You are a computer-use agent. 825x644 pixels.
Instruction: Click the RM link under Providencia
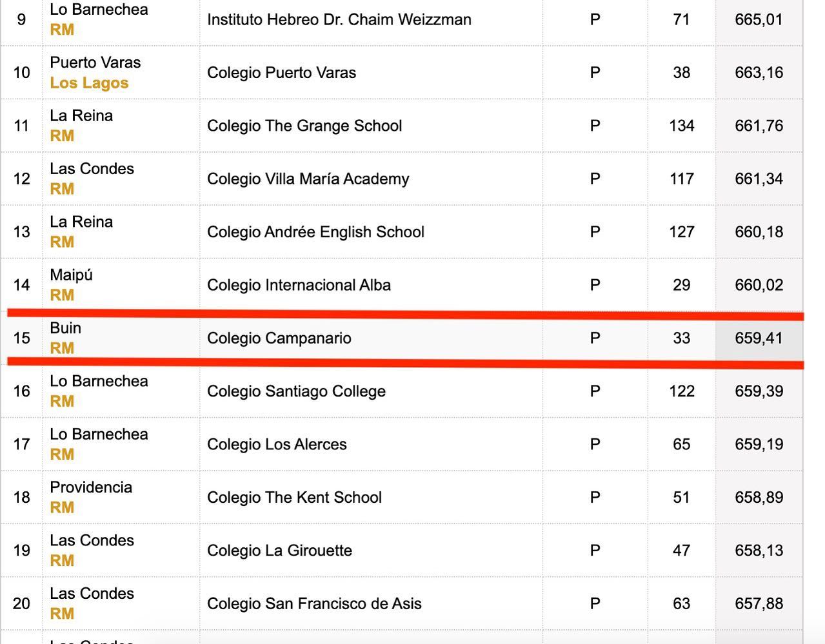click(x=62, y=507)
